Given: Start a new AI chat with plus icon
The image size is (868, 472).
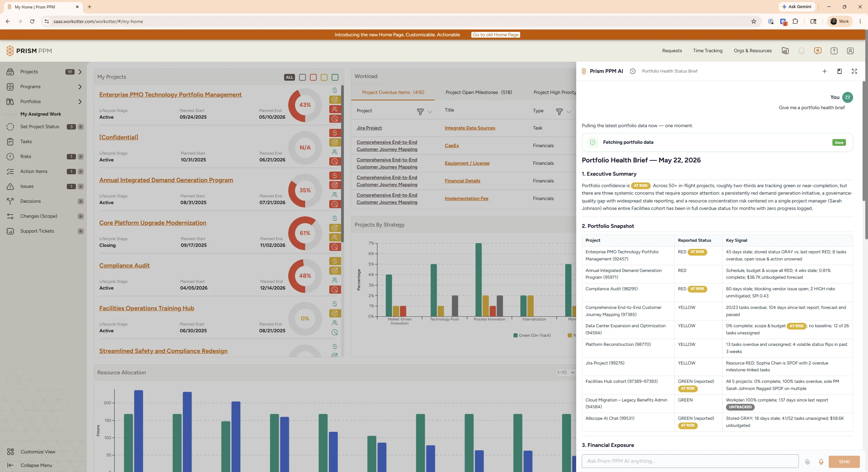Looking at the screenshot, I should pyautogui.click(x=824, y=71).
